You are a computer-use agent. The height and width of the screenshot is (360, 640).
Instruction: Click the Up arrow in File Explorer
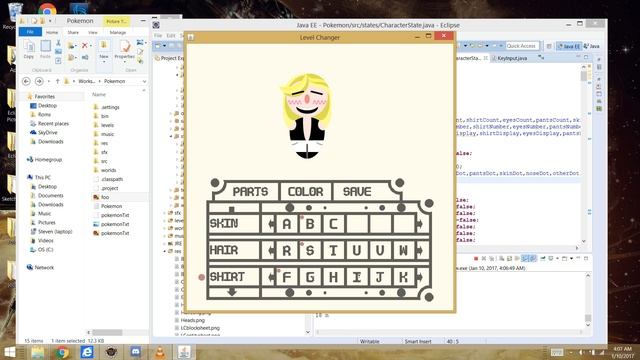[x=58, y=81]
